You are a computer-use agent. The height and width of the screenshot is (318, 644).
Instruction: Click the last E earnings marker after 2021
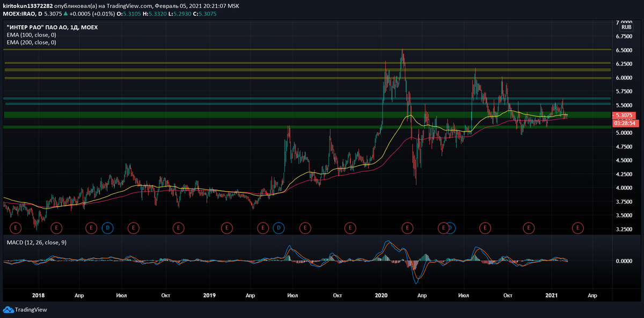pyautogui.click(x=578, y=228)
